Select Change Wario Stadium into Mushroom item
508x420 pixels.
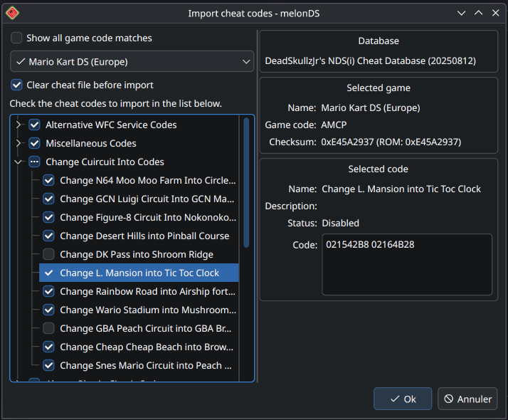147,310
